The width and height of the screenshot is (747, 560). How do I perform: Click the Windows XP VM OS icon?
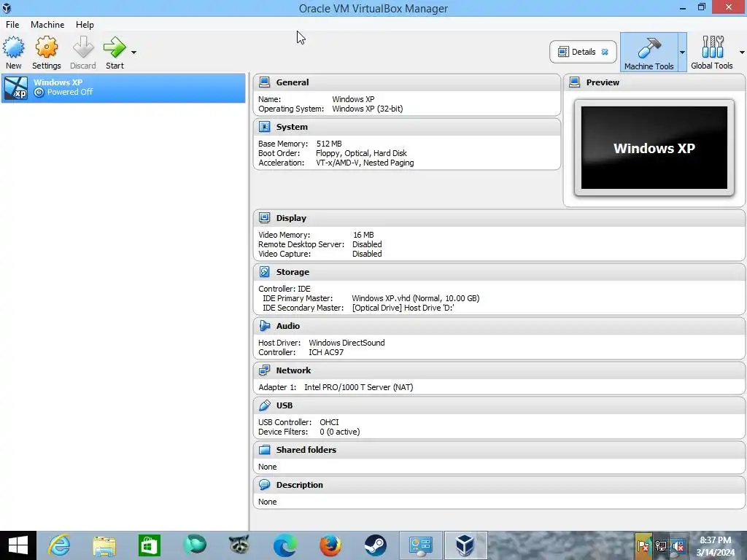16,87
